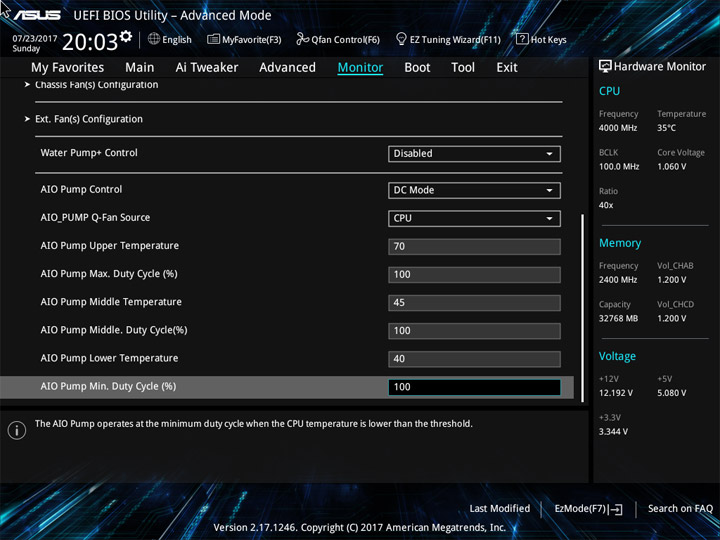Launch EZ Tuning Wizard lightbulb icon

click(401, 39)
